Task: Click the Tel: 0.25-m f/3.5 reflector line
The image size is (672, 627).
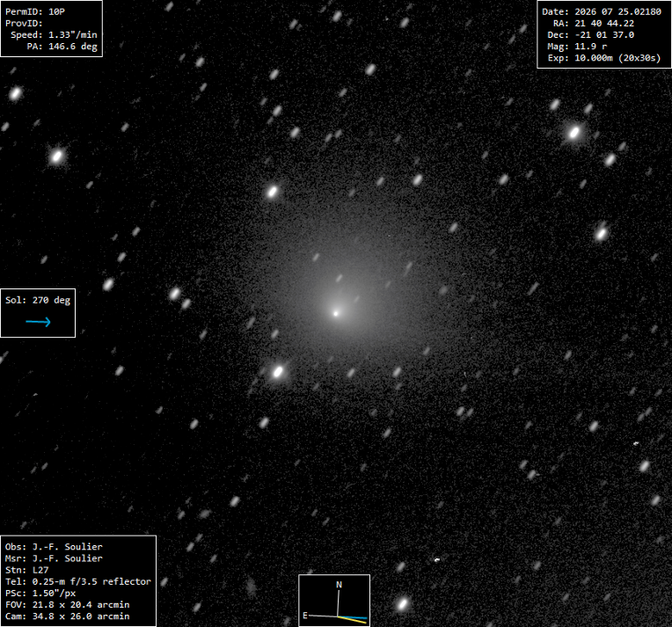Action: (x=78, y=581)
